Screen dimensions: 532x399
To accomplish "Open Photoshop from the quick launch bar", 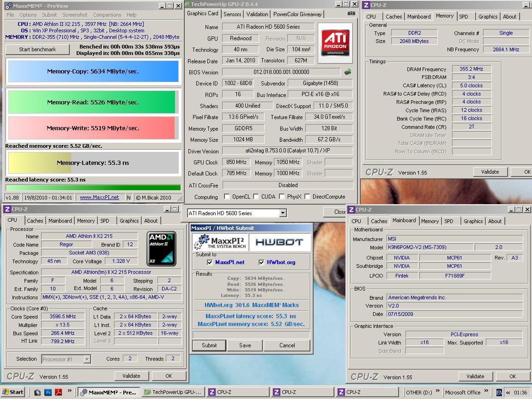I will point(48,392).
